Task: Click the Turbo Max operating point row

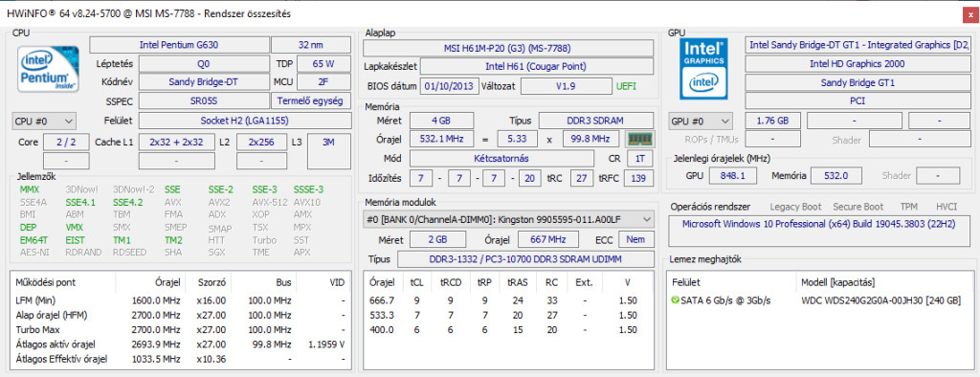Action: tap(180, 329)
